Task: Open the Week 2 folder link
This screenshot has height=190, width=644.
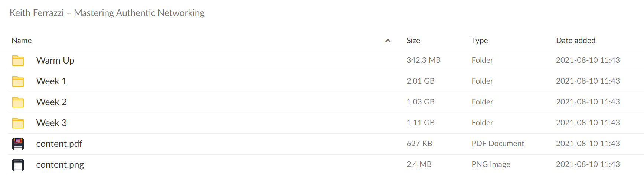Action: tap(51, 102)
